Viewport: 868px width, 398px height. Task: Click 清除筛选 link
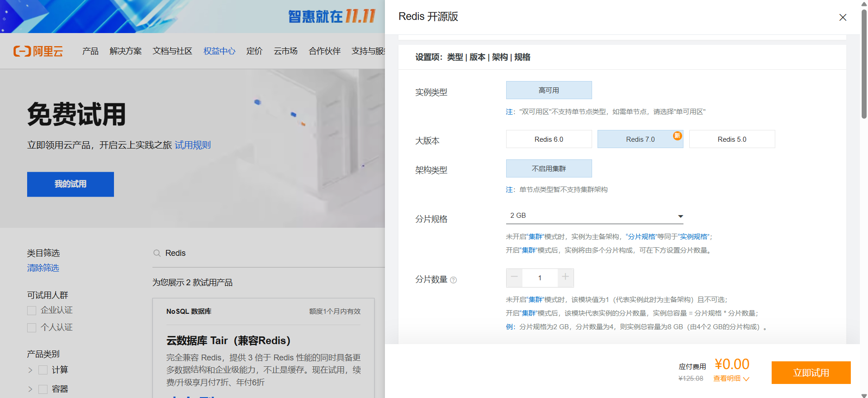[43, 268]
